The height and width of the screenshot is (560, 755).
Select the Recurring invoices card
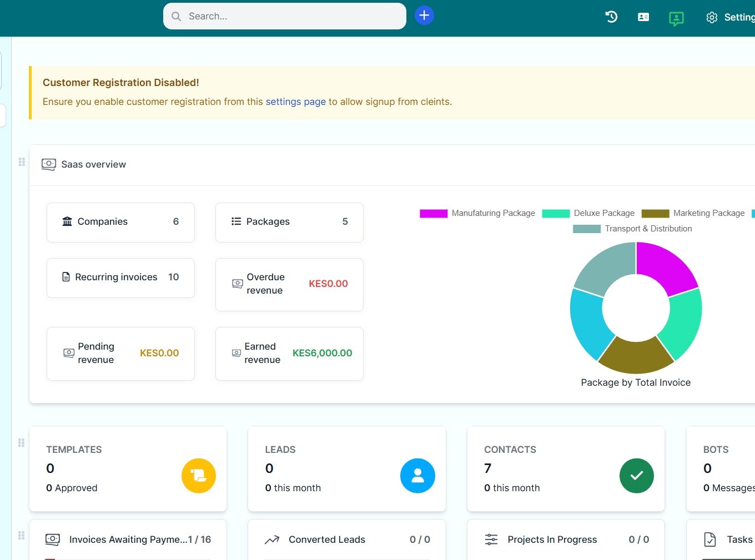tap(120, 278)
